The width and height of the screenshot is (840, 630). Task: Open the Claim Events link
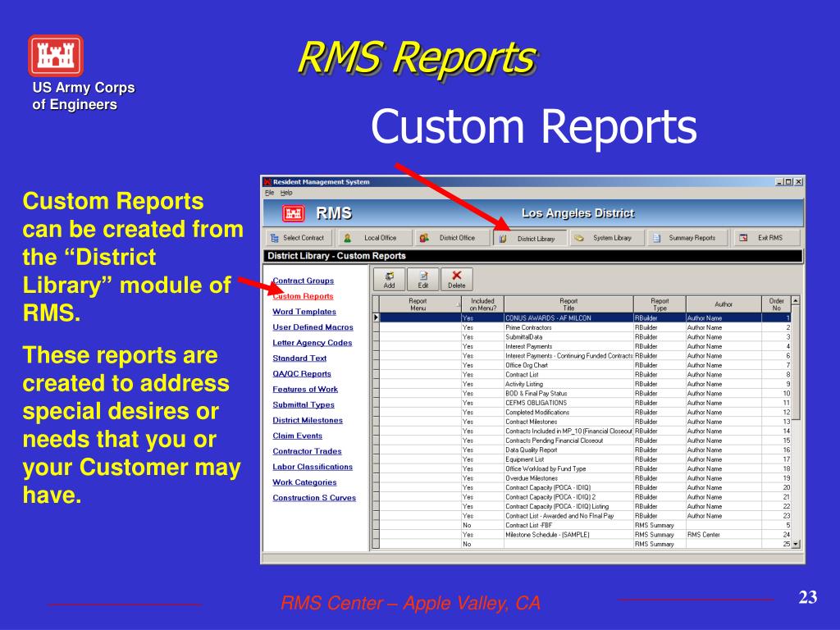pyautogui.click(x=297, y=436)
